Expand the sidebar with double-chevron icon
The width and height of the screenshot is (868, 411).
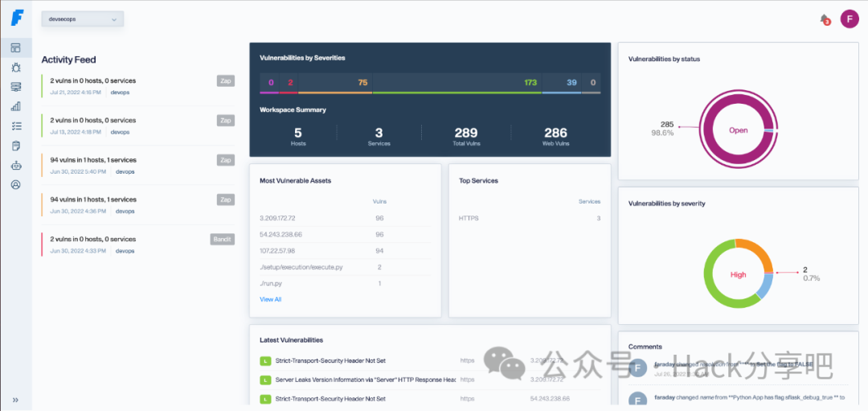point(15,400)
